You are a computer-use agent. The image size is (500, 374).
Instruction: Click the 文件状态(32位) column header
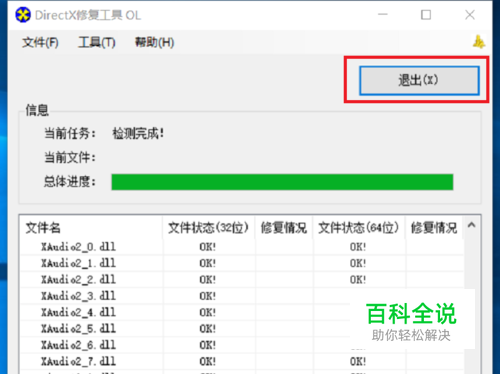coord(209,228)
